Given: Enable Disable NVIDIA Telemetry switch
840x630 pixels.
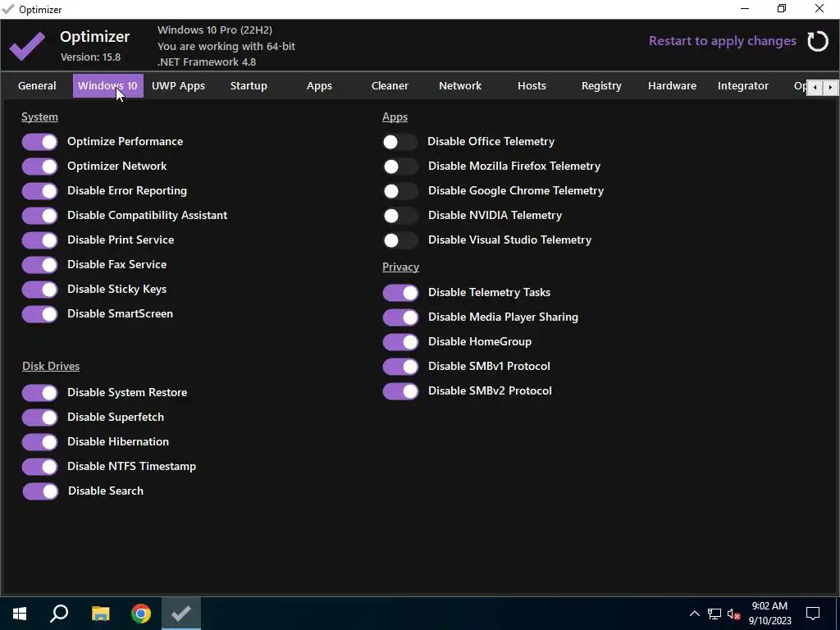Looking at the screenshot, I should tap(400, 216).
